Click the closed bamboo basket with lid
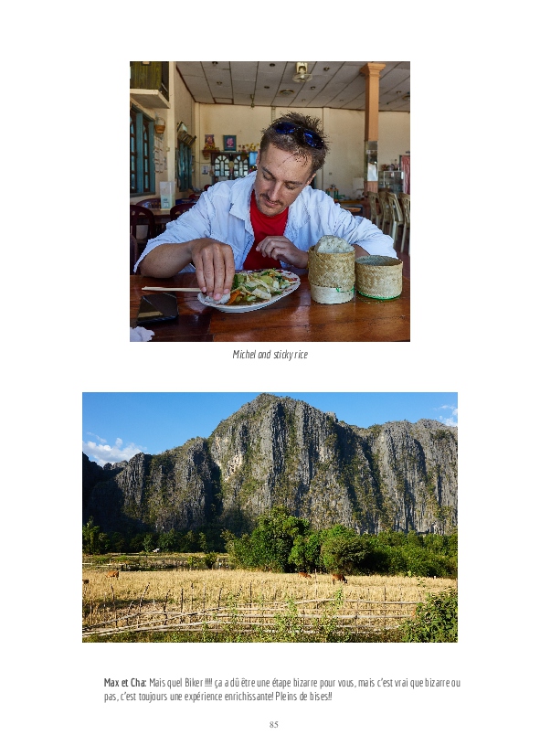The width and height of the screenshot is (540, 756). point(378,277)
